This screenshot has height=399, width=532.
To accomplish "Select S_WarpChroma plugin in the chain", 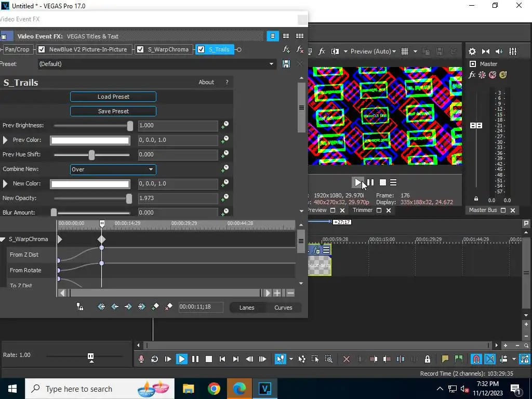I will [168, 49].
